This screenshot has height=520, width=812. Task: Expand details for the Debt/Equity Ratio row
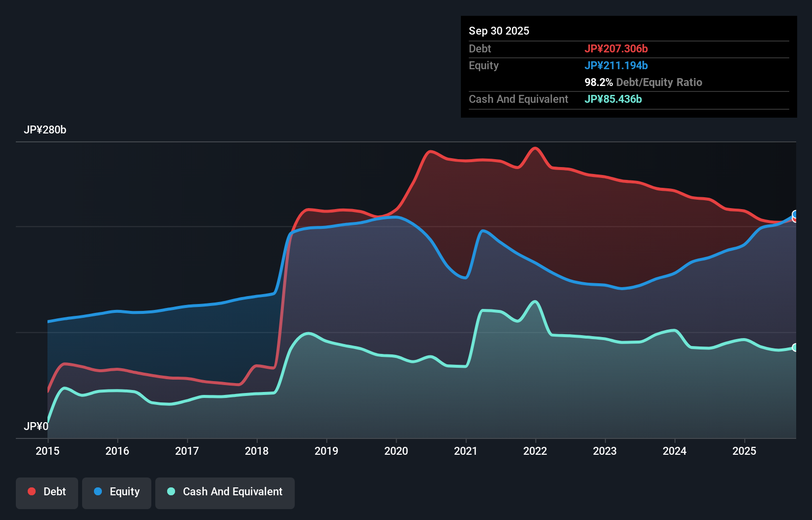[x=643, y=82]
